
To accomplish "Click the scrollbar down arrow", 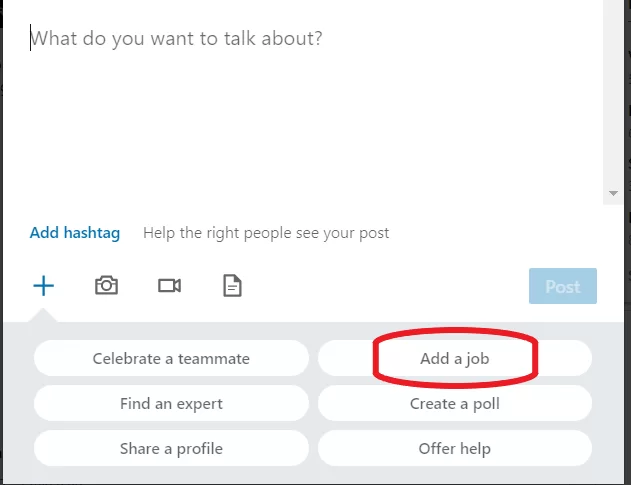I will [x=613, y=194].
